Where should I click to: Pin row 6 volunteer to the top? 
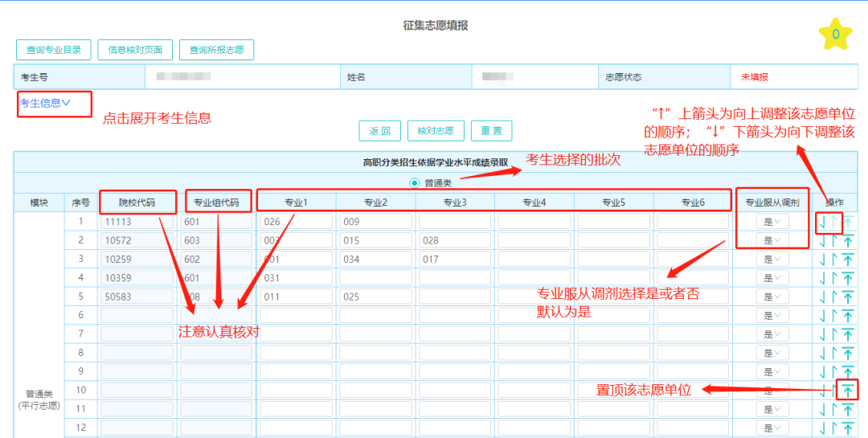(848, 316)
